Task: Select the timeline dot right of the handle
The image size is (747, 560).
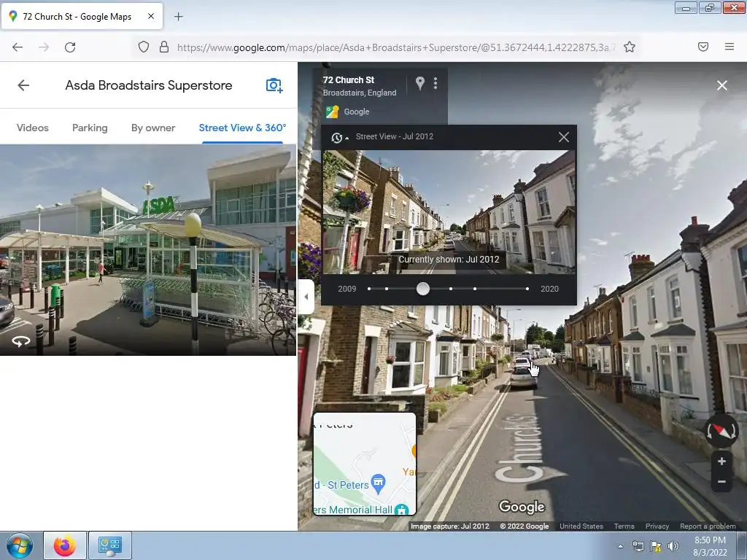Action: click(x=451, y=289)
